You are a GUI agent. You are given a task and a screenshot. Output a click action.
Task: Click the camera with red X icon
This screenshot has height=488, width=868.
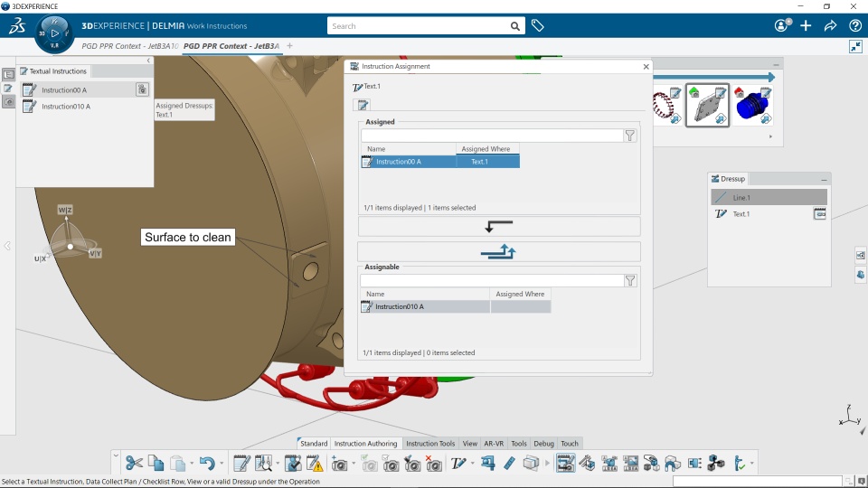click(x=434, y=463)
